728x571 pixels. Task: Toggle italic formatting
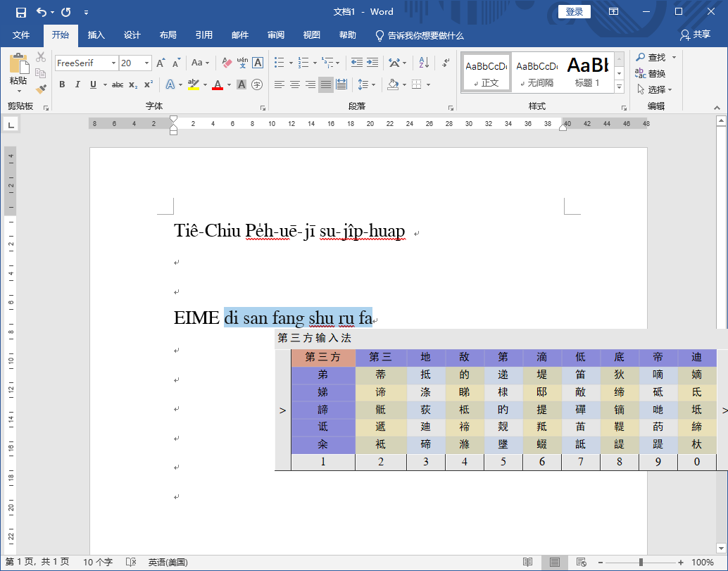[x=77, y=84]
